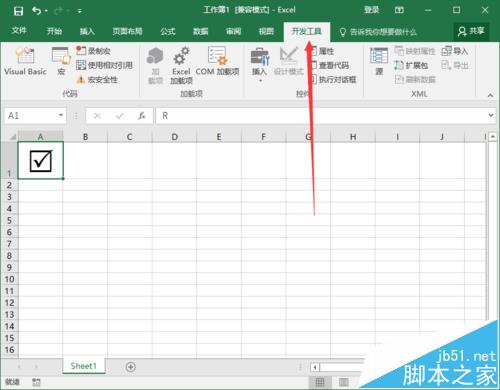Click Run Dialog (执行对话框)

(x=333, y=79)
